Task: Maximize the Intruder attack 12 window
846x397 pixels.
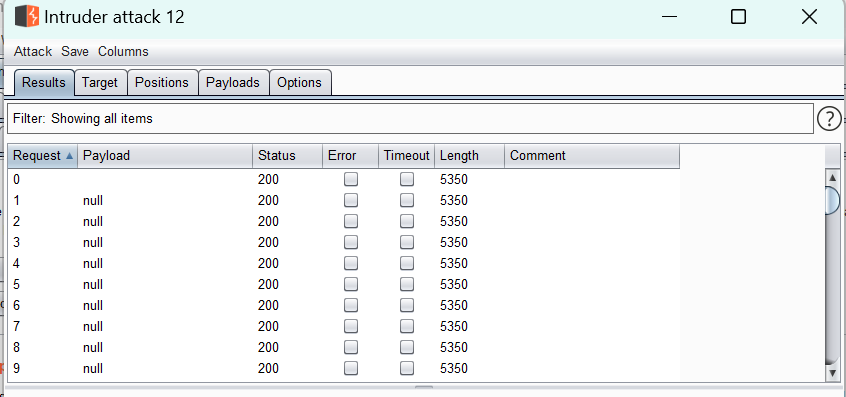Action: [738, 17]
